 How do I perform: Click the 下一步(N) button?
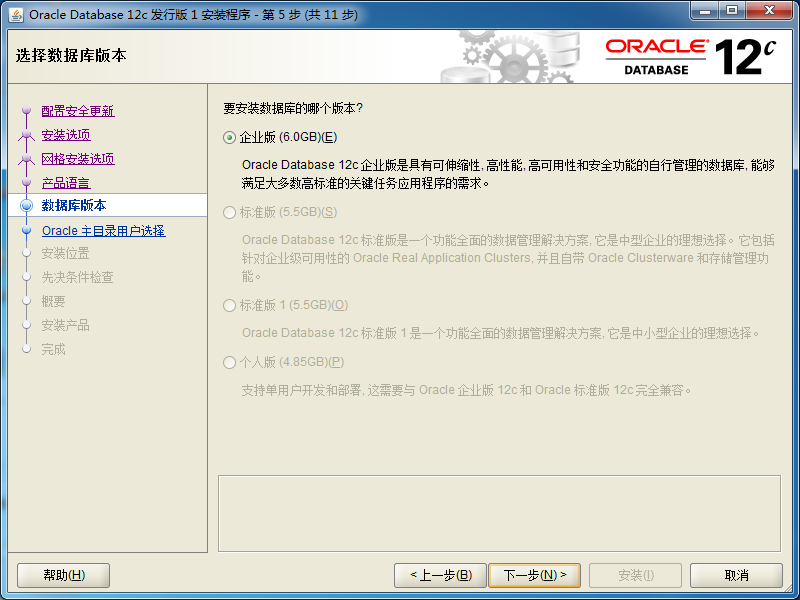click(x=536, y=575)
